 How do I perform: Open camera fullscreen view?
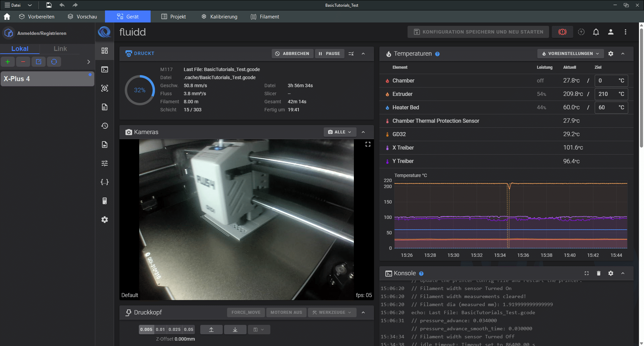368,144
